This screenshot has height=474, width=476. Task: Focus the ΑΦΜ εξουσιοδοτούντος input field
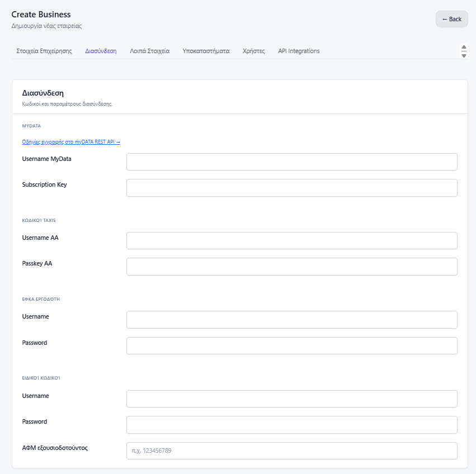[x=292, y=451]
